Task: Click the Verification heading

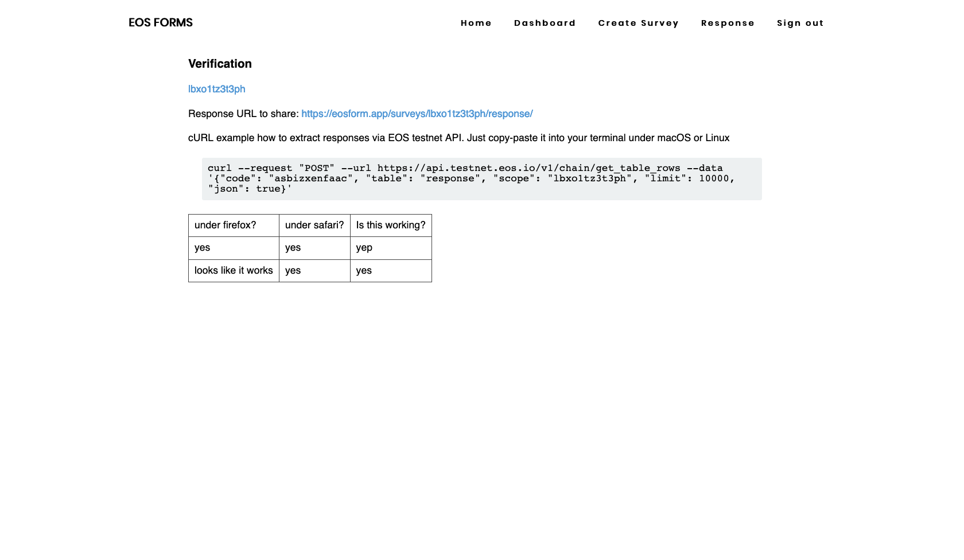Action: (220, 64)
